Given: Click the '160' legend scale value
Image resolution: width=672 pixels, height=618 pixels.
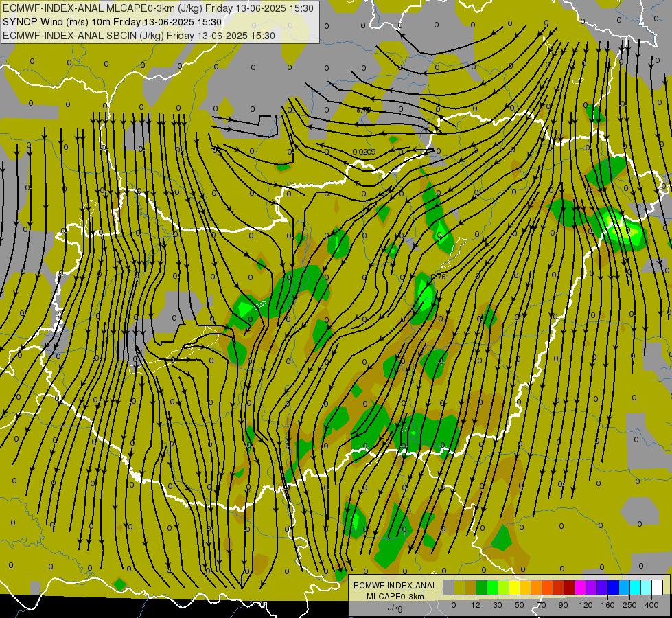Looking at the screenshot, I should click(x=607, y=605).
